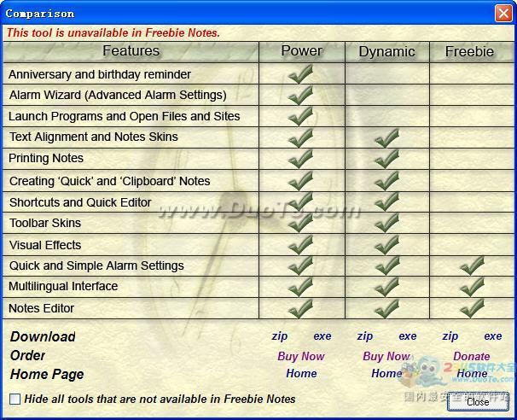Click Power checkmark for Visual Effects row

pyautogui.click(x=300, y=245)
